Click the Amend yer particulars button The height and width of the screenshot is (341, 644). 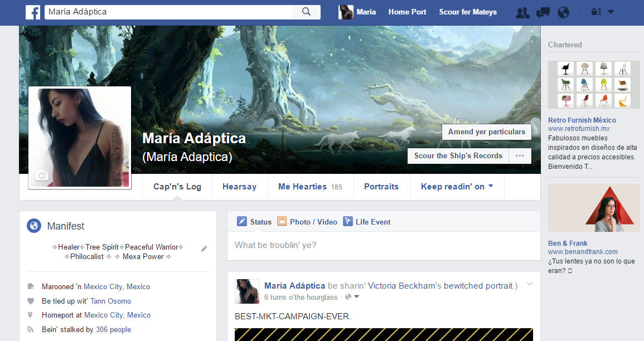coord(486,132)
